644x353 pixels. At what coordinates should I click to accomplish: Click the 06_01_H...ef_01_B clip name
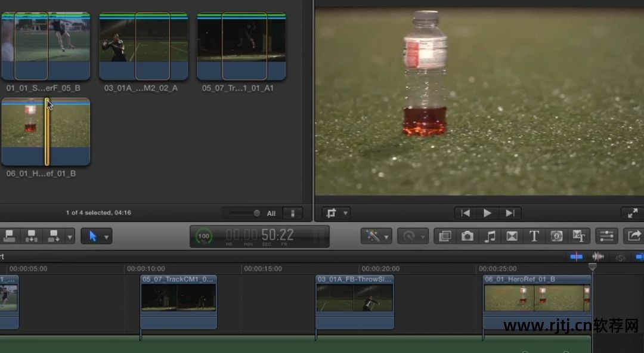pos(41,174)
